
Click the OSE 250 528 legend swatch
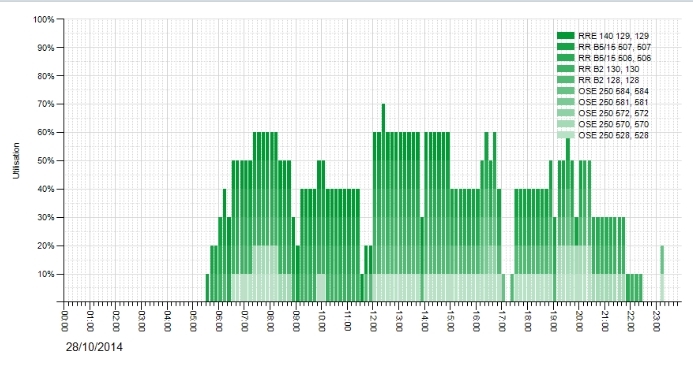coord(565,135)
